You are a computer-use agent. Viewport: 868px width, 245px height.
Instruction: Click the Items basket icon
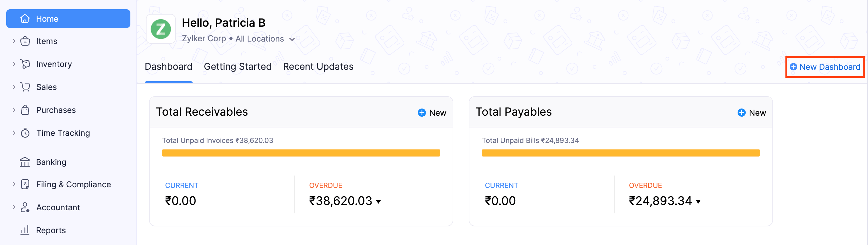pos(25,41)
